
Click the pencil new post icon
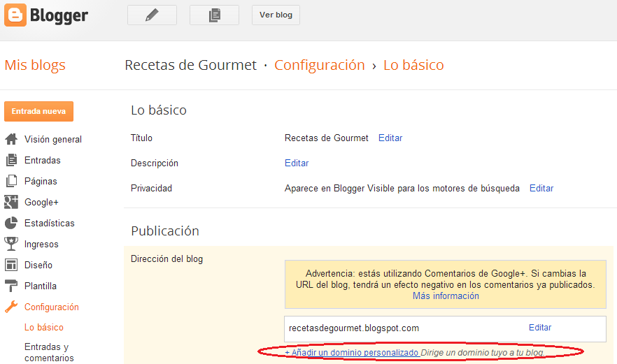point(152,15)
